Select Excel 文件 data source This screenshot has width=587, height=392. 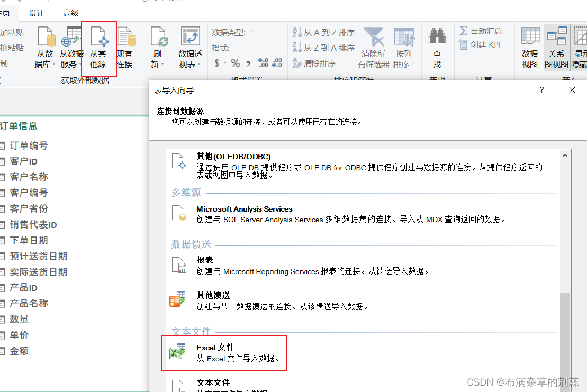pyautogui.click(x=224, y=353)
